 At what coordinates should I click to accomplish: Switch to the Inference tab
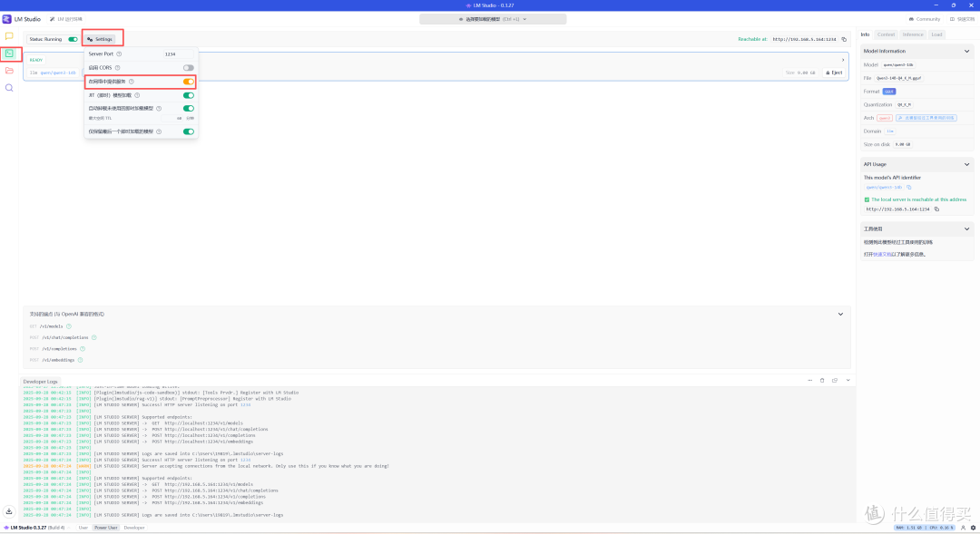click(913, 34)
